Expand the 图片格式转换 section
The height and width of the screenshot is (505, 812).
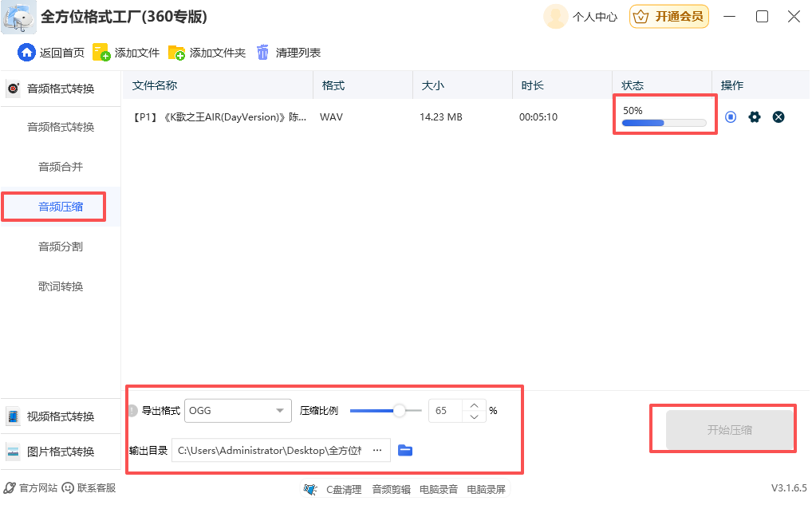pos(61,452)
